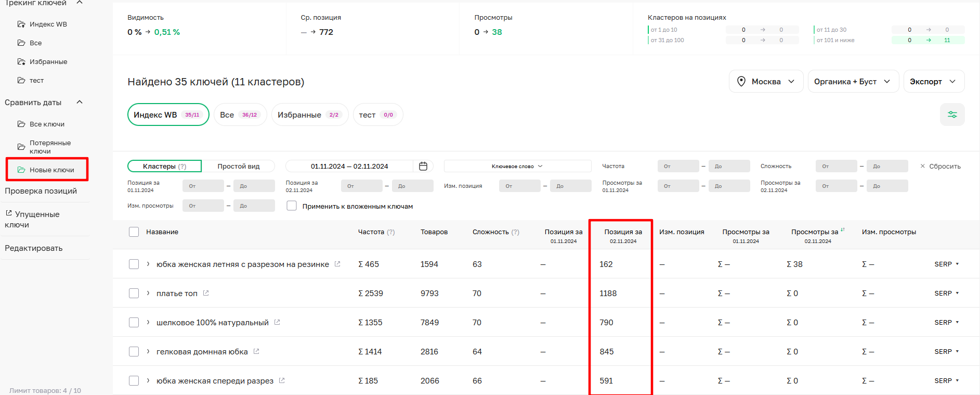Open the Упущенные ключи link
Image resolution: width=980 pixels, height=395 pixels.
32,219
